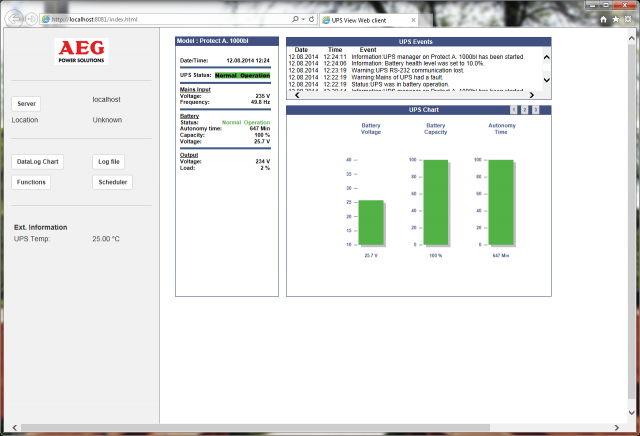Viewport: 640px width, 436px height.
Task: Click the UPS Events panel title
Action: 416,42
